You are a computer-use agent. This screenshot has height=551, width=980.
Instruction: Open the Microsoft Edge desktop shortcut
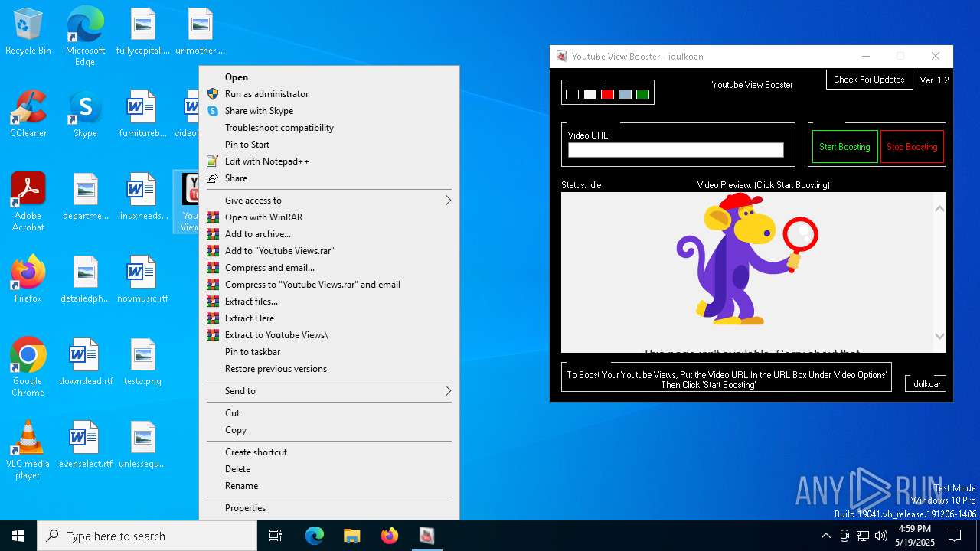click(85, 37)
